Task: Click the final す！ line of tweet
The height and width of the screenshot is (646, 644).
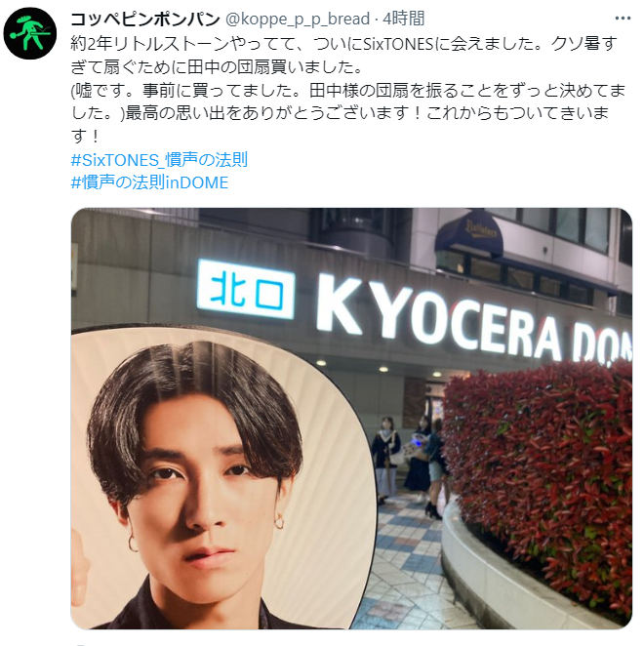Action: pos(85,137)
